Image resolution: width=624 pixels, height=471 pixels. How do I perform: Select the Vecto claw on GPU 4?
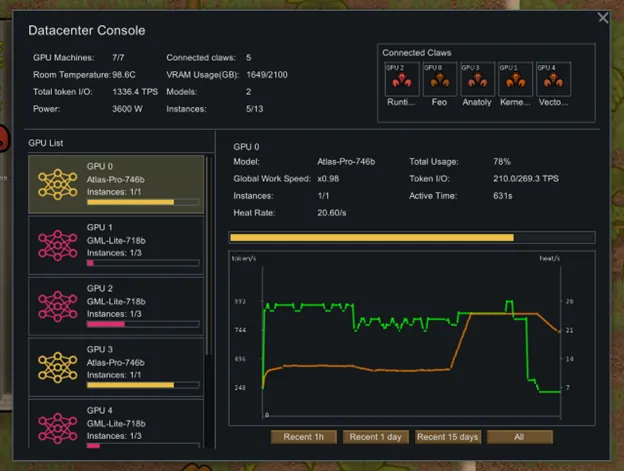click(x=553, y=79)
